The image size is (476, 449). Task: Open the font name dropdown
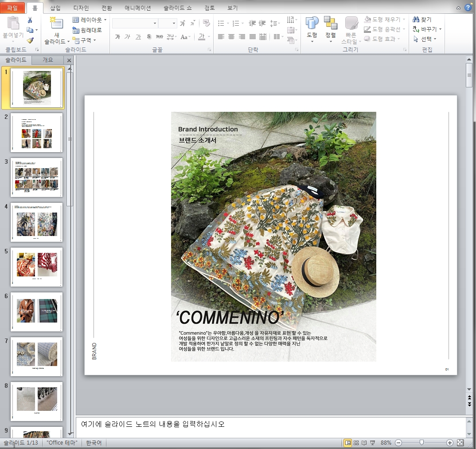[155, 24]
